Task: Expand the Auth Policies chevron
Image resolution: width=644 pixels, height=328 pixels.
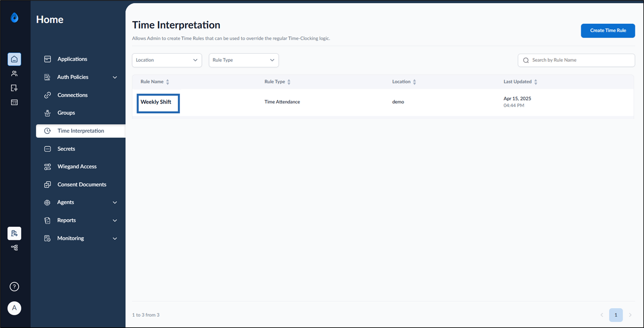Action: [x=115, y=77]
